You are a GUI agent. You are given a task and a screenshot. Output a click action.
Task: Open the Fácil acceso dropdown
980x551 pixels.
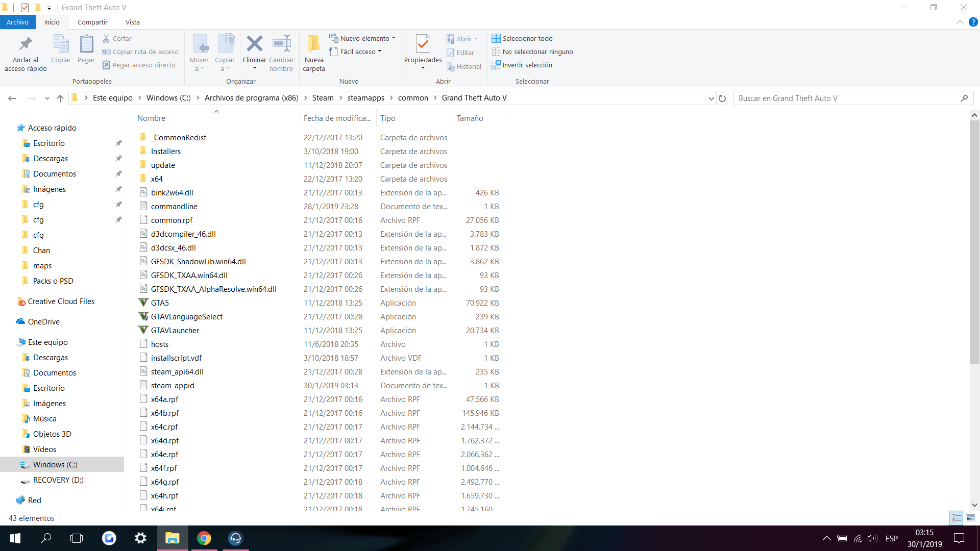pos(356,52)
